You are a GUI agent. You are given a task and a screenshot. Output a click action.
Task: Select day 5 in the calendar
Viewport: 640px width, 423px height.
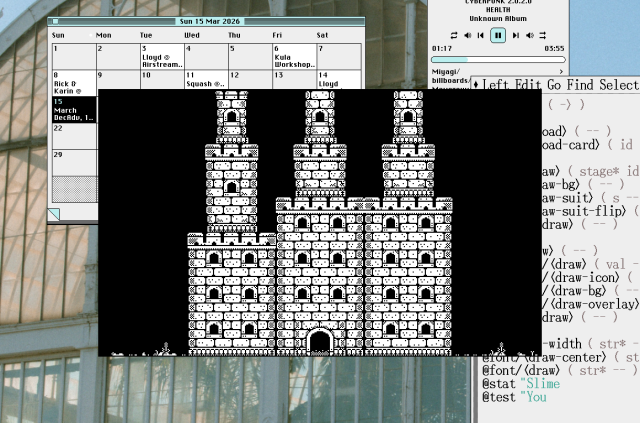click(x=250, y=56)
